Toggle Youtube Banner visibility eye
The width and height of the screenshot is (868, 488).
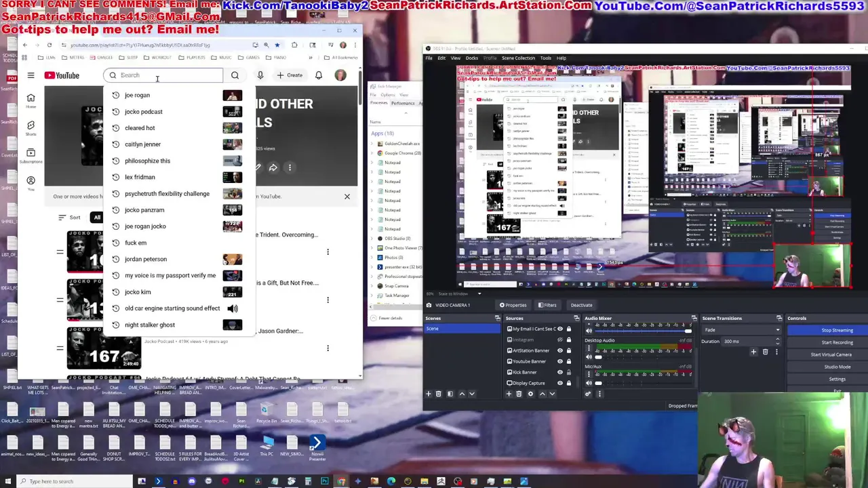coord(560,361)
